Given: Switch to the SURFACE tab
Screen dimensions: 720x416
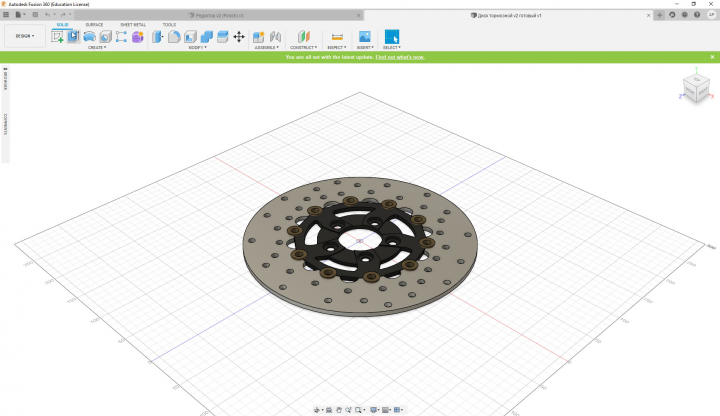Looking at the screenshot, I should 94,25.
